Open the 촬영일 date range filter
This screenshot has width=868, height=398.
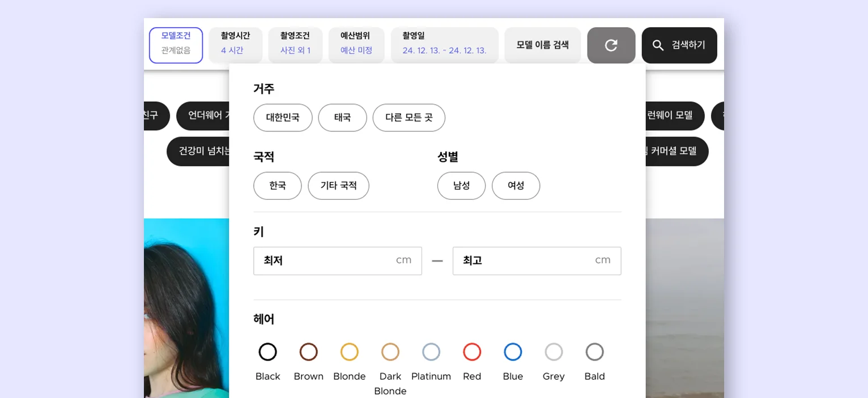(x=444, y=45)
